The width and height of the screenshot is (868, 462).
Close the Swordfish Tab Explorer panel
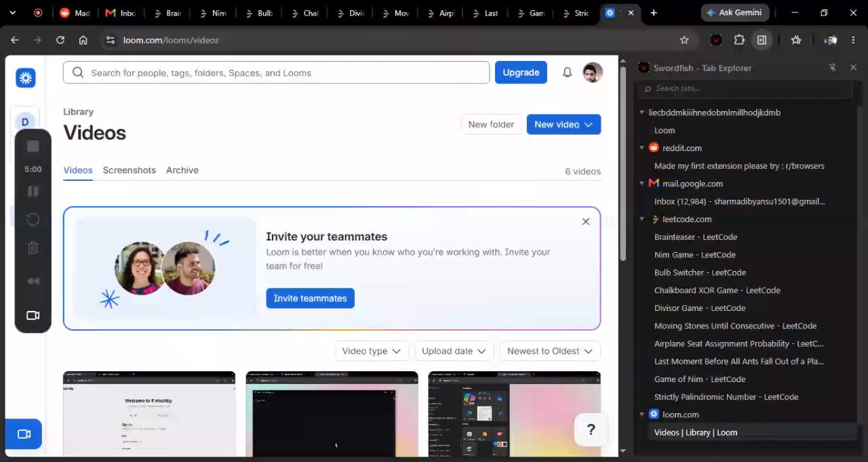coord(853,68)
